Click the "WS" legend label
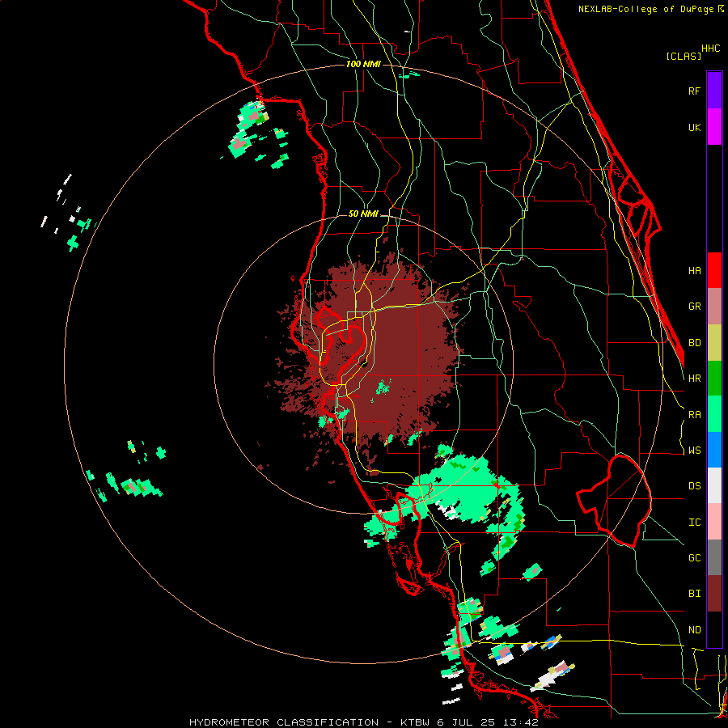728x728 pixels. click(x=694, y=451)
